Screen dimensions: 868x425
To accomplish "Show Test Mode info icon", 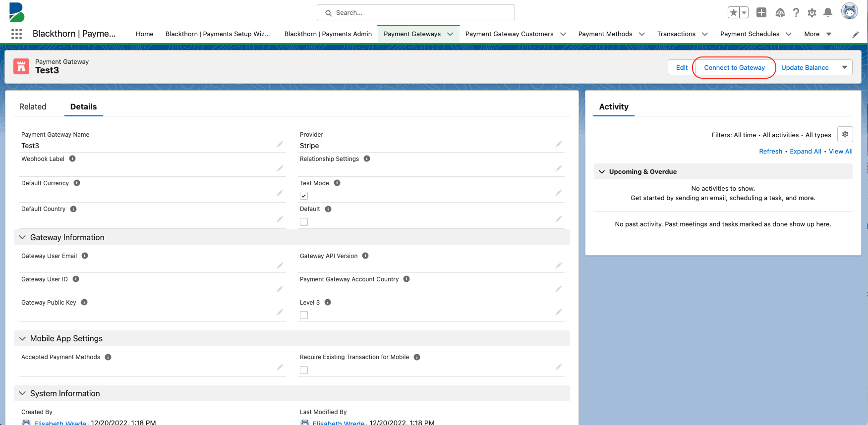I will pyautogui.click(x=337, y=183).
